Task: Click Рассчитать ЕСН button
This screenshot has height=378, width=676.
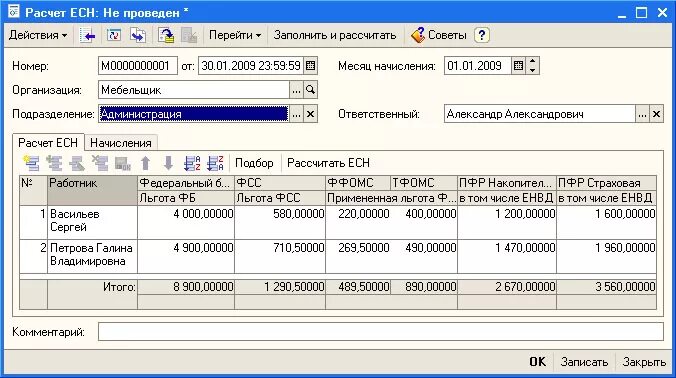Action: coord(329,163)
